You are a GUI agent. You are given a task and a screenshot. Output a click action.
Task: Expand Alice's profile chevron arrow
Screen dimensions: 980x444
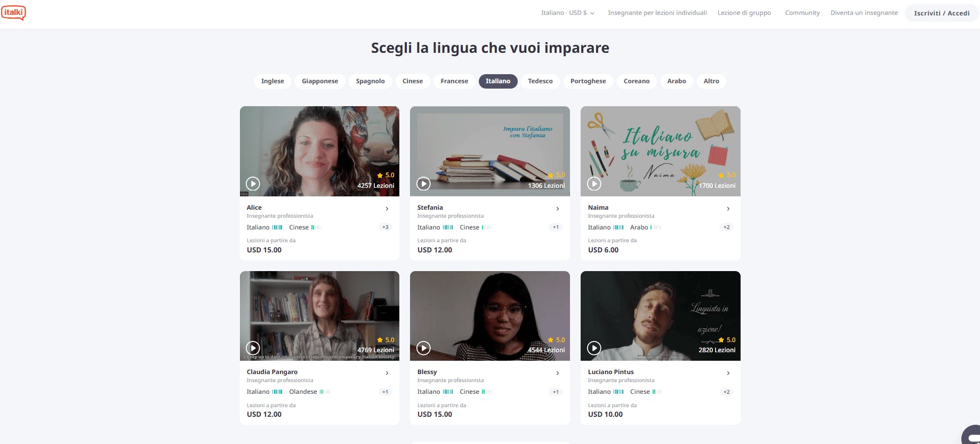click(387, 209)
